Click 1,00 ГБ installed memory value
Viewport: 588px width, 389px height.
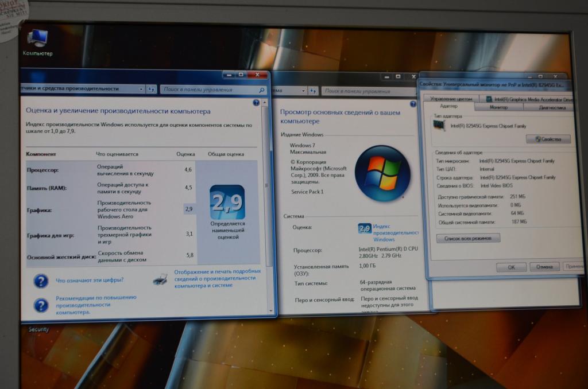[367, 266]
